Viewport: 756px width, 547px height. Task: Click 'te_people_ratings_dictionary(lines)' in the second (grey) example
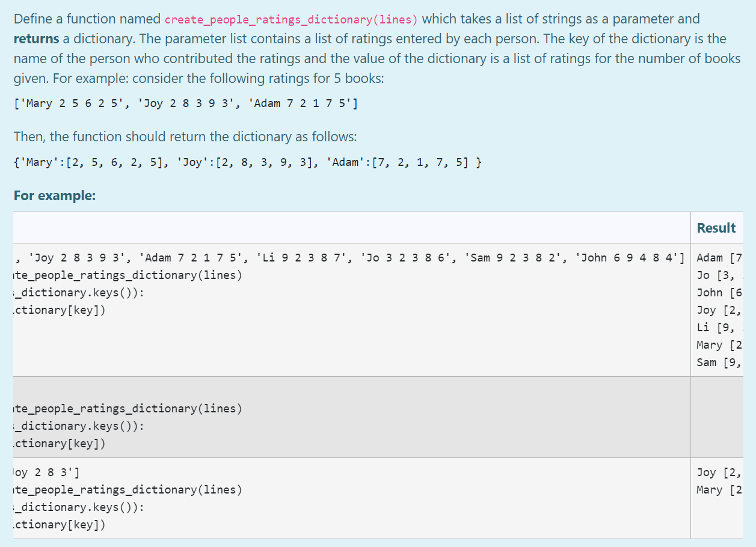[128, 409]
